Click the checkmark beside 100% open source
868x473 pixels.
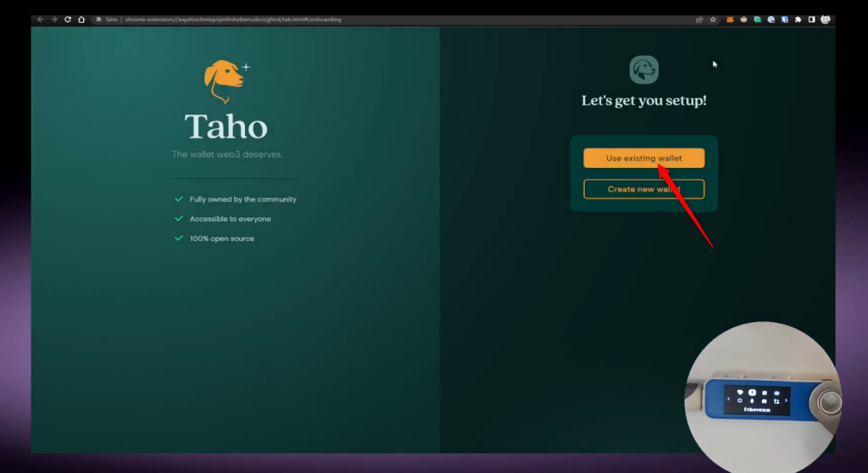(x=179, y=238)
